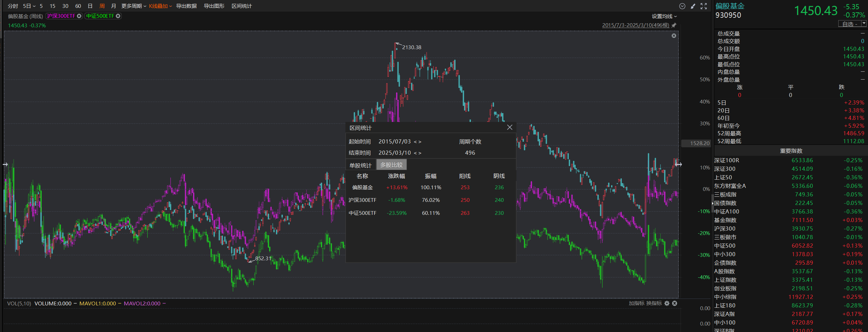Remove the 中证500ETF overlay tag

[x=118, y=16]
